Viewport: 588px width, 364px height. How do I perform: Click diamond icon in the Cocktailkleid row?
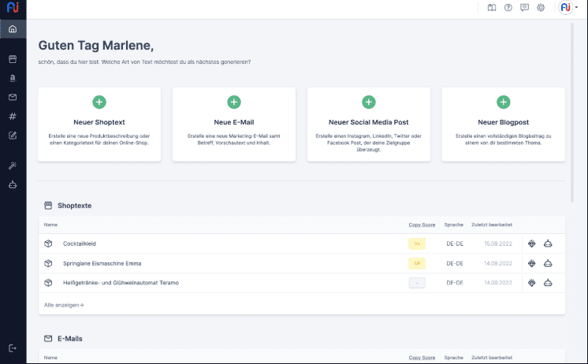(x=532, y=243)
